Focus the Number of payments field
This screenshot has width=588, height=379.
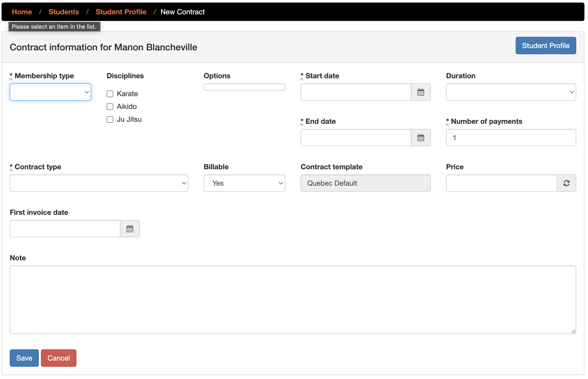(x=511, y=138)
